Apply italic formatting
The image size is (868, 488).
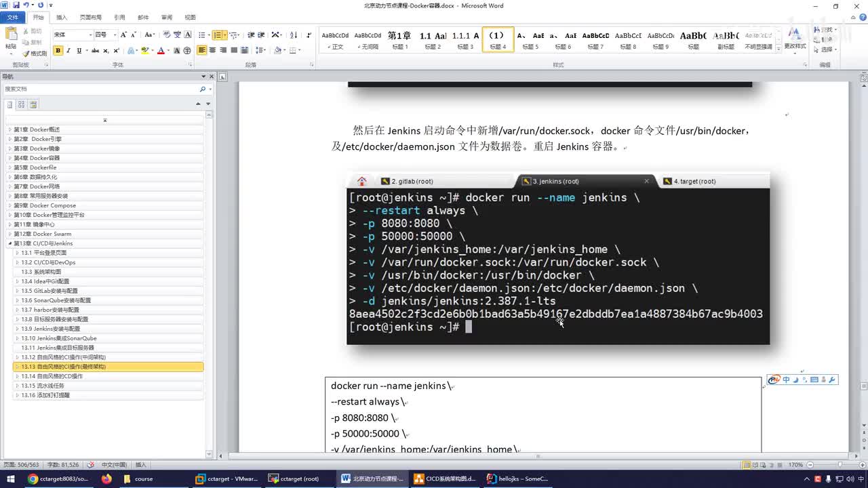(x=68, y=51)
